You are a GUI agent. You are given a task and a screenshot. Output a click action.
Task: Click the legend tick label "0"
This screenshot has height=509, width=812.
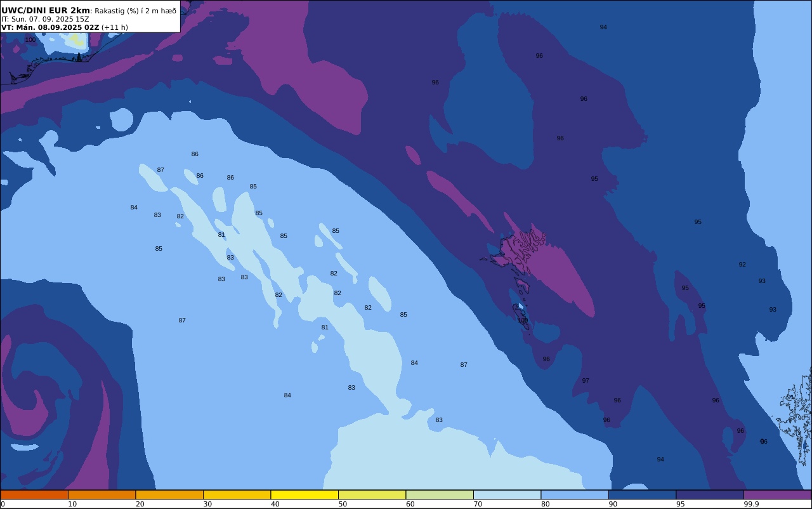(3, 504)
